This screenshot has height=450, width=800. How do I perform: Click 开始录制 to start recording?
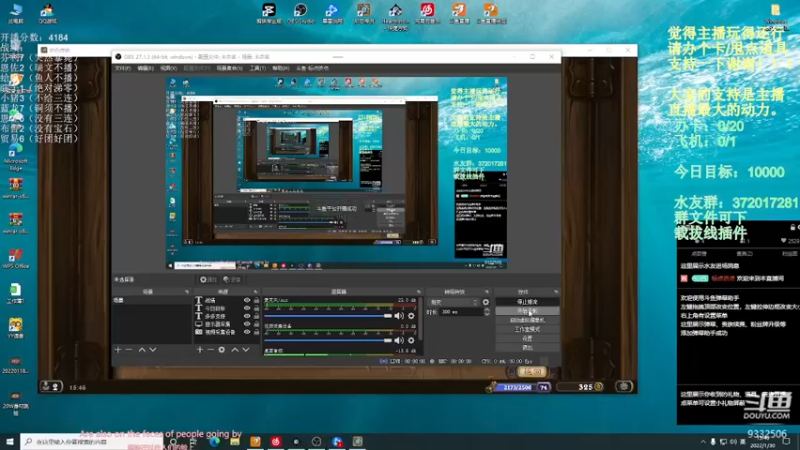pos(527,311)
